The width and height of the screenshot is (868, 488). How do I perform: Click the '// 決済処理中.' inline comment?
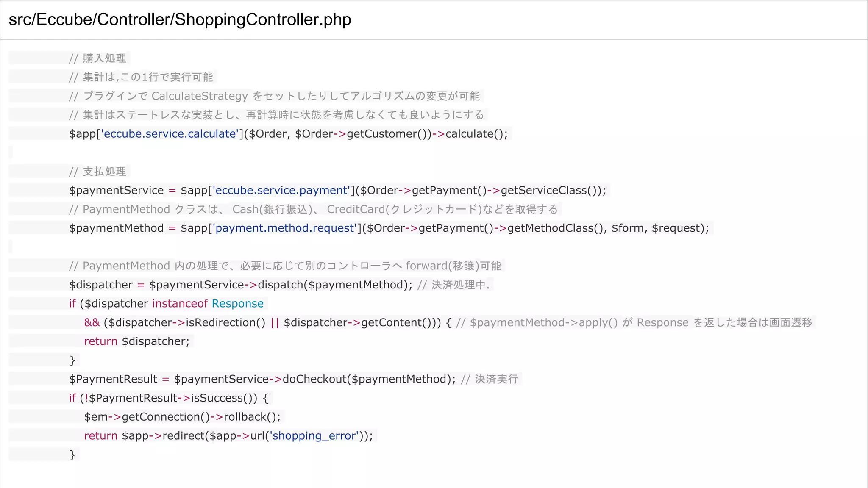click(453, 285)
